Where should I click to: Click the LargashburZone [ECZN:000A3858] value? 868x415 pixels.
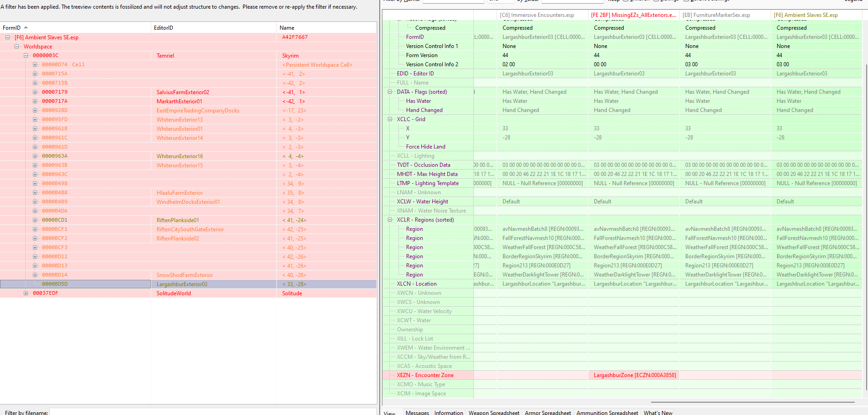[x=635, y=375]
